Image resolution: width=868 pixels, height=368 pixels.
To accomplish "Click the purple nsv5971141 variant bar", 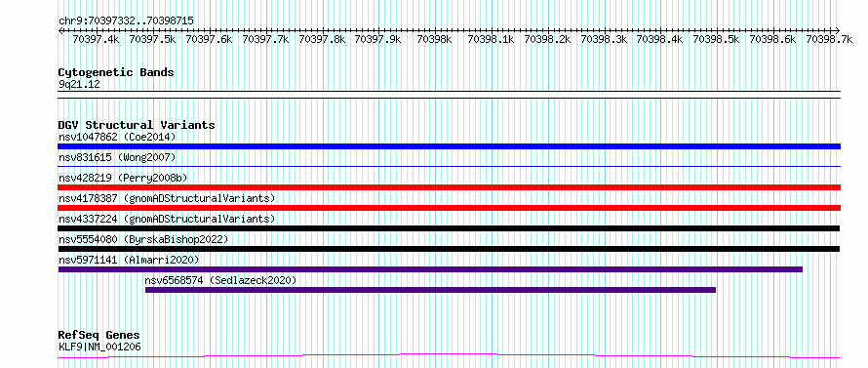I will click(x=430, y=269).
